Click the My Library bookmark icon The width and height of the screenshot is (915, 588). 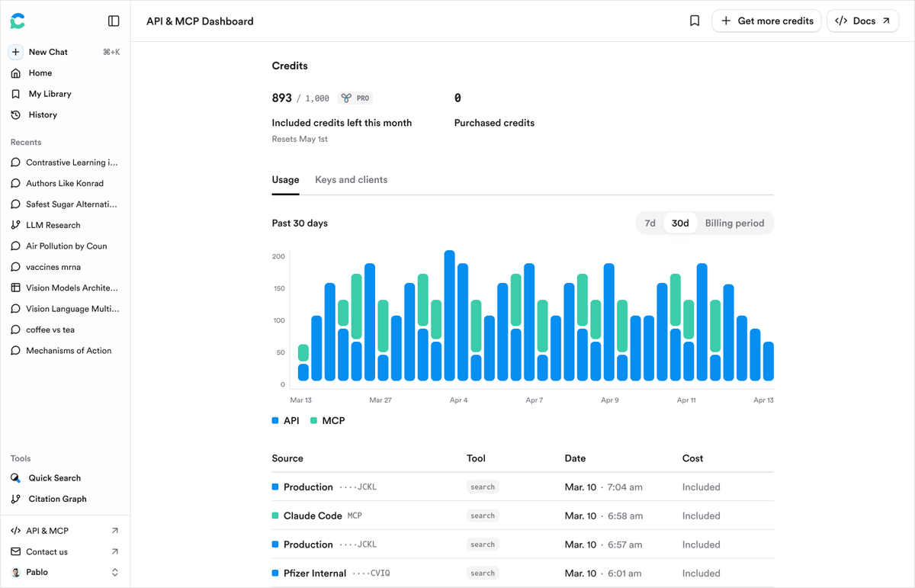coord(16,94)
